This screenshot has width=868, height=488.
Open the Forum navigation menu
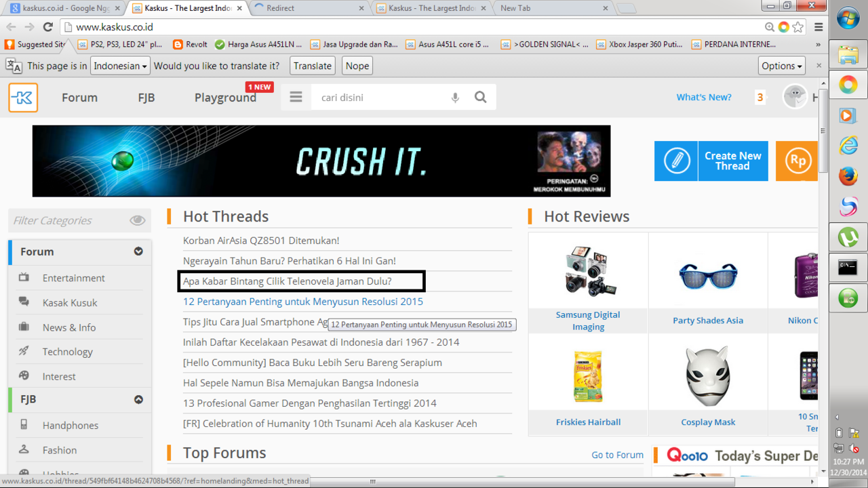[x=79, y=98]
